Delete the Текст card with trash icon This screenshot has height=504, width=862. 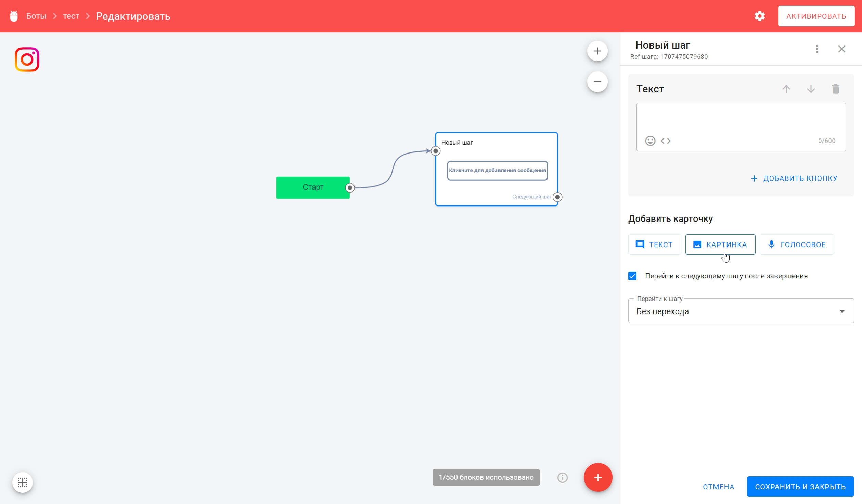(x=835, y=89)
